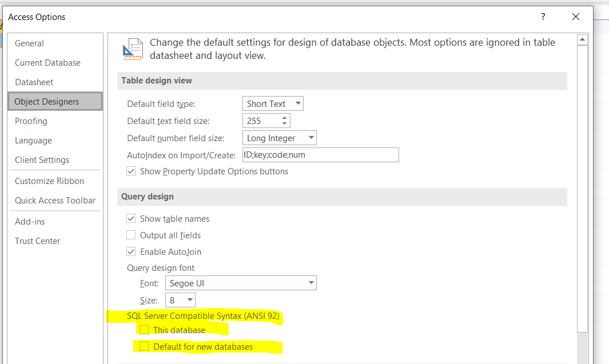This screenshot has height=364, width=609.
Task: Switch to the General options category
Action: (x=30, y=43)
